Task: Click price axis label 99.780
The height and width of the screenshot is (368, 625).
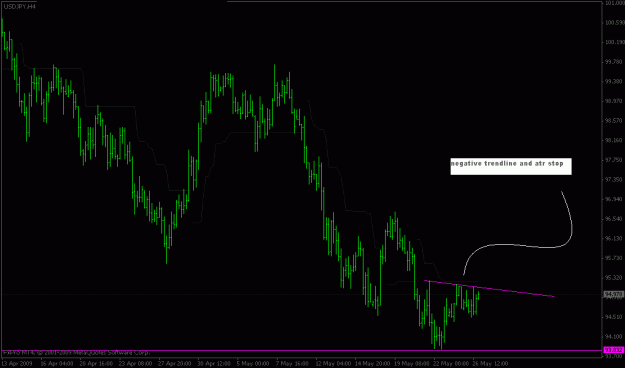Action: point(614,62)
